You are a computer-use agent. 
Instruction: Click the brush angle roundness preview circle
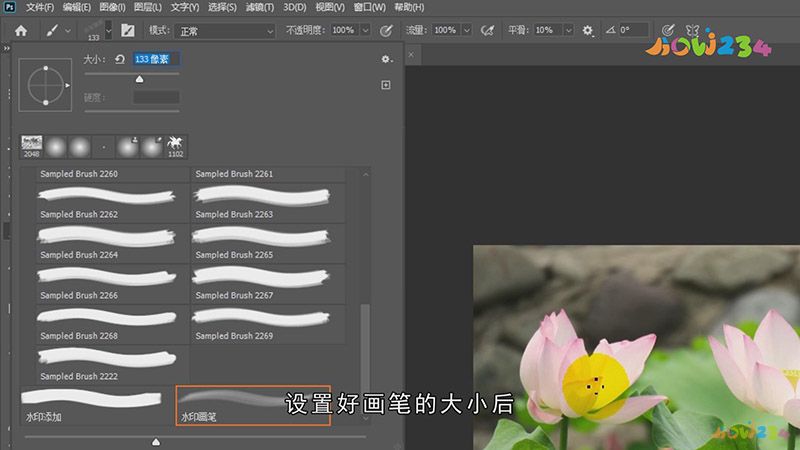tap(45, 85)
